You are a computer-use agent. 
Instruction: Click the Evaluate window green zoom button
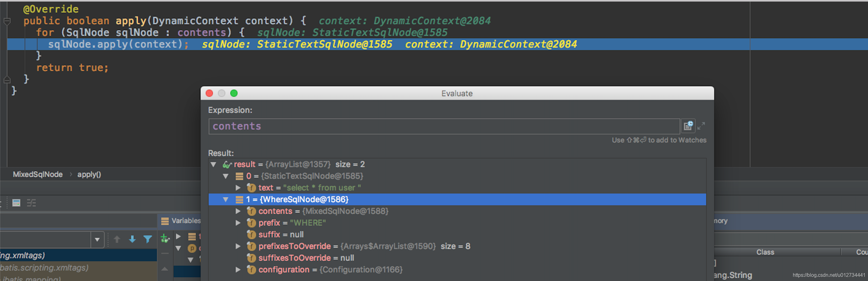click(x=234, y=93)
